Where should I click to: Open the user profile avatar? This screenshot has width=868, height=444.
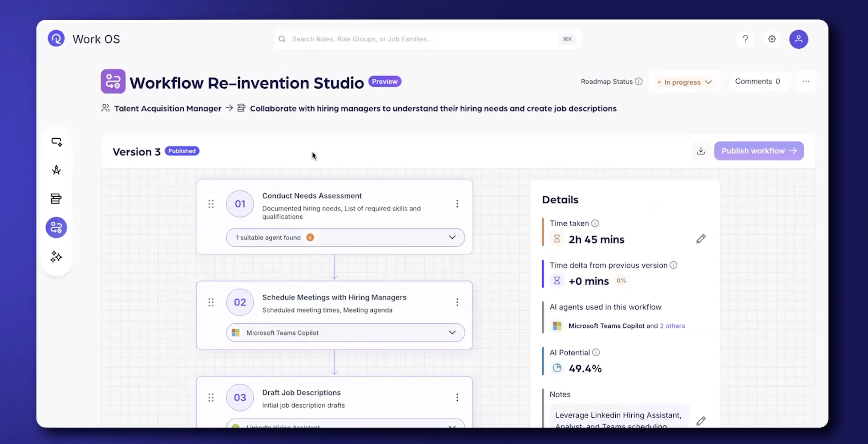[799, 39]
